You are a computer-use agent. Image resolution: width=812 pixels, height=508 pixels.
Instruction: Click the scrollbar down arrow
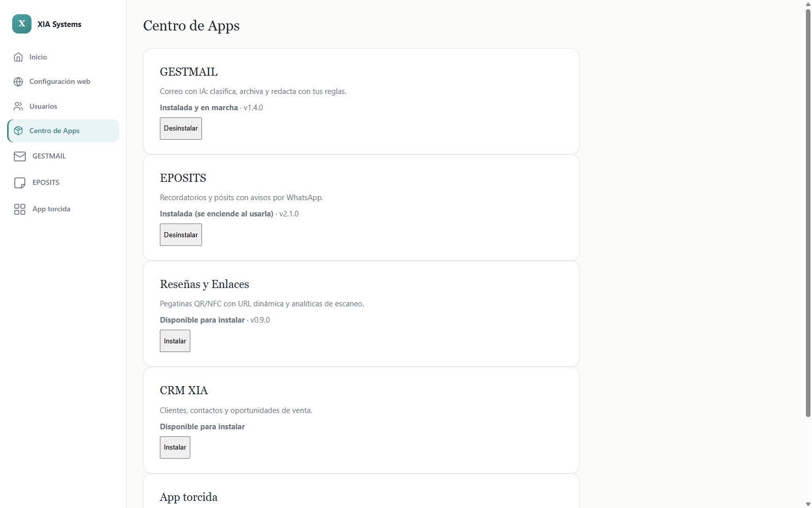click(808, 504)
